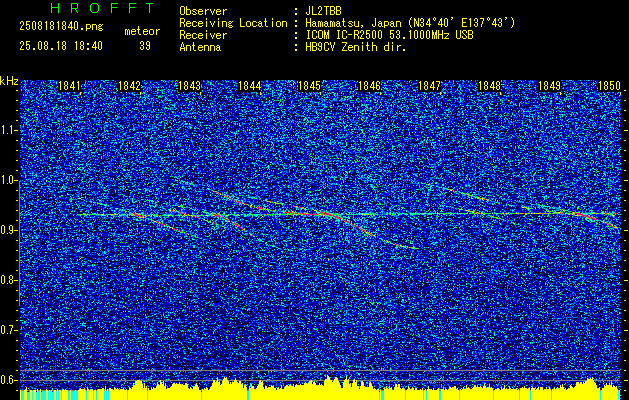Viewport: 629px width, 400px height.
Task: Click the 0.6 kHz axis label
Action: 8,380
